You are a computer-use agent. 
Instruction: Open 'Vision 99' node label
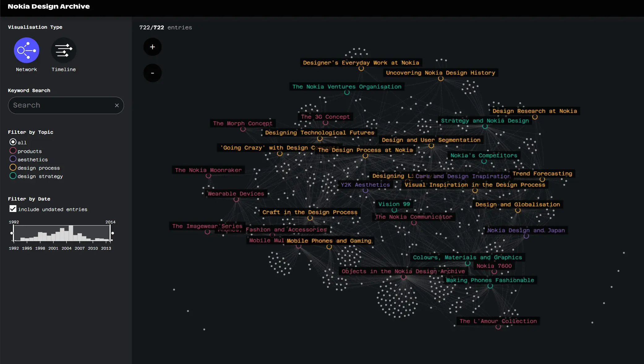(394, 204)
